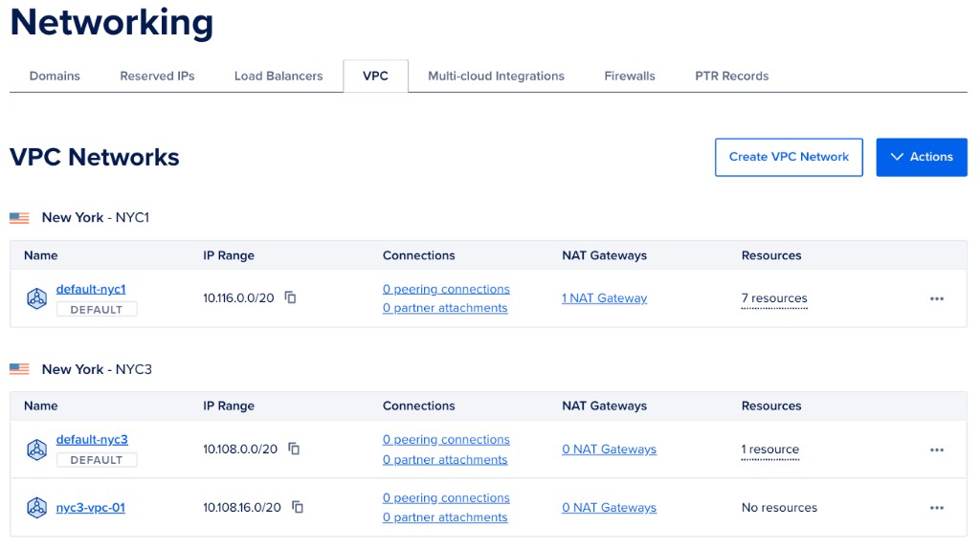The width and height of the screenshot is (980, 549).
Task: Click the VPC Networks heading
Action: point(95,158)
